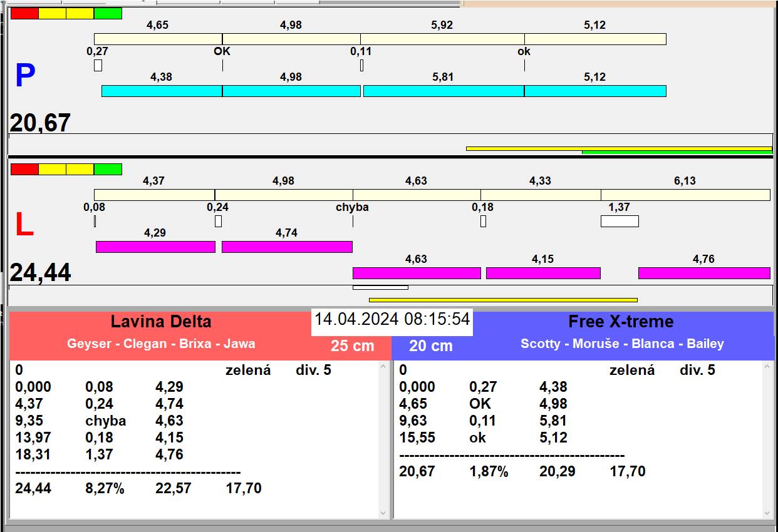The width and height of the screenshot is (778, 532).
Task: Click the green progress bar under lane P
Action: pos(677,152)
